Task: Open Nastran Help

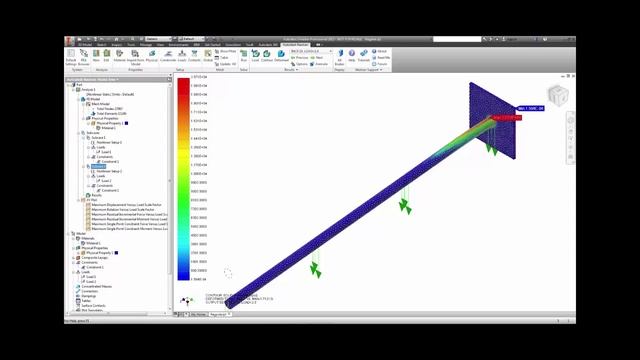Action: tap(351, 56)
